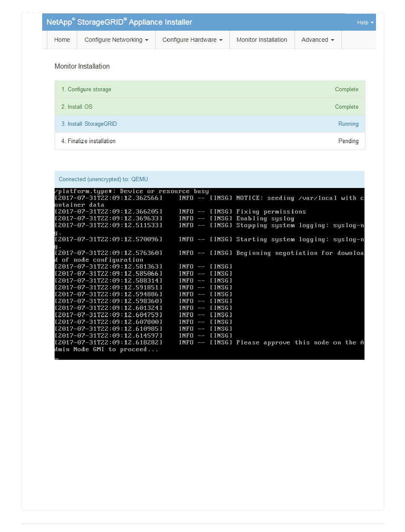Click the Complete status for Install OS

click(x=347, y=107)
